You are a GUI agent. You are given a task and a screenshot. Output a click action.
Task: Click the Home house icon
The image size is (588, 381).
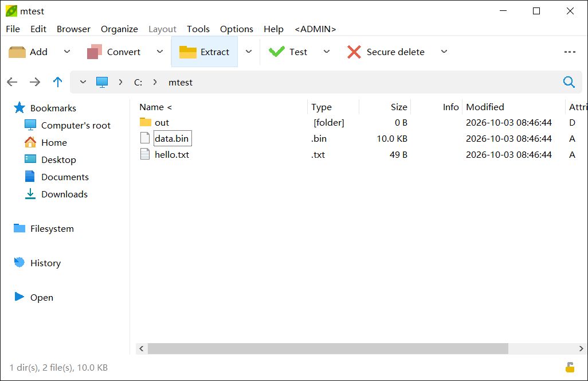tap(30, 142)
